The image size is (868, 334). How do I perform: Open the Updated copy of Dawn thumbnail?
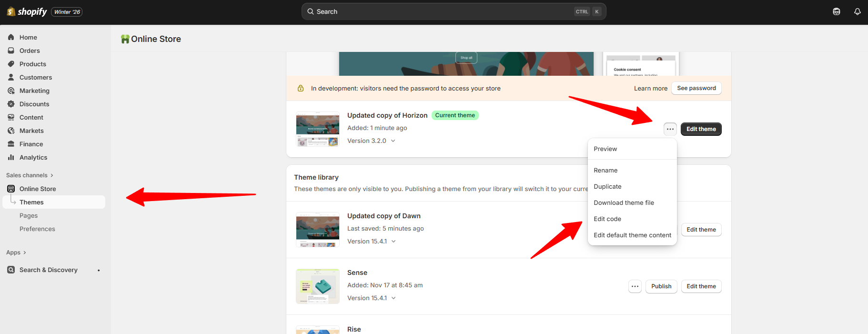coord(317,230)
